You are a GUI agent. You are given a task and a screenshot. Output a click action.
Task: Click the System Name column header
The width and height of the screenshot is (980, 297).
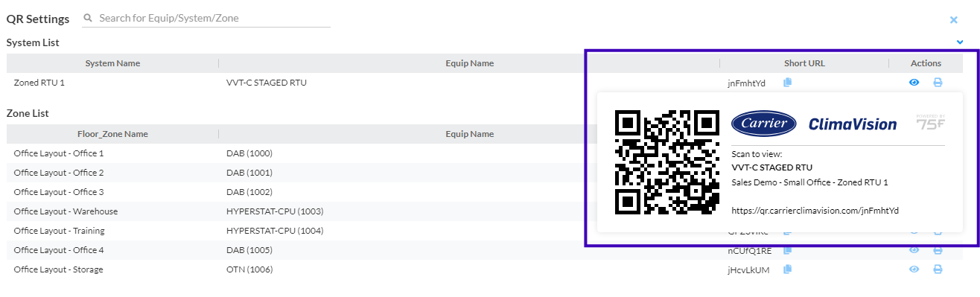click(x=112, y=63)
